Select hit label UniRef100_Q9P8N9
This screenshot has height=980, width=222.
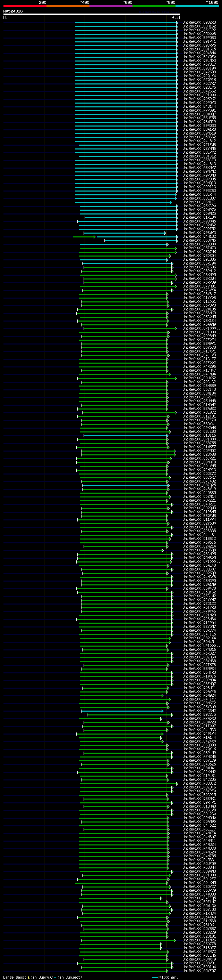[199, 336]
